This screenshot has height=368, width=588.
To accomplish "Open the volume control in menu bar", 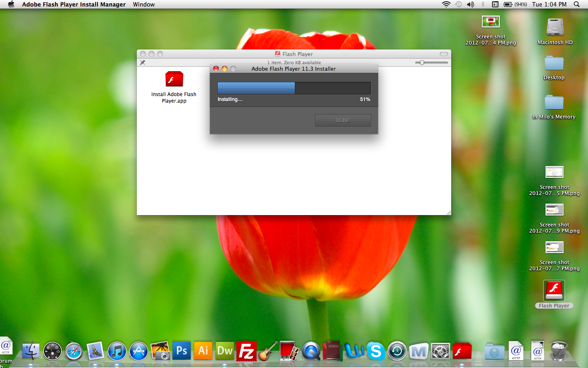I will pos(470,4).
